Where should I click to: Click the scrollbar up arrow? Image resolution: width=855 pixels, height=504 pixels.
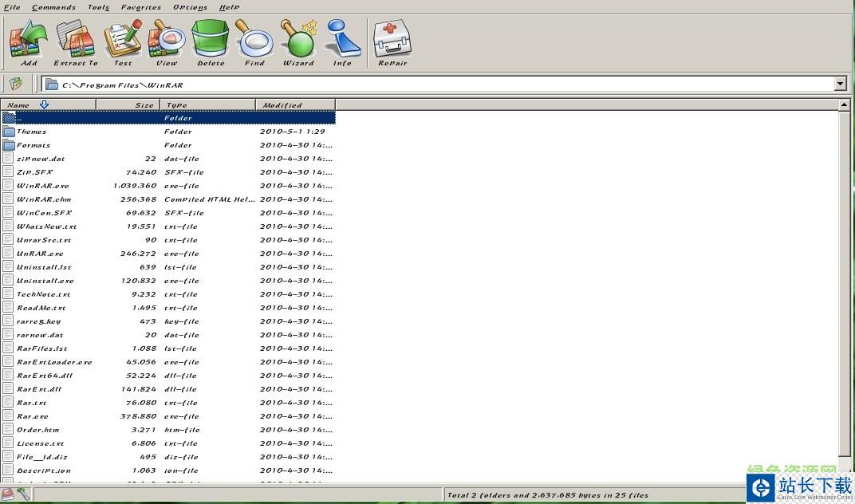[x=845, y=104]
